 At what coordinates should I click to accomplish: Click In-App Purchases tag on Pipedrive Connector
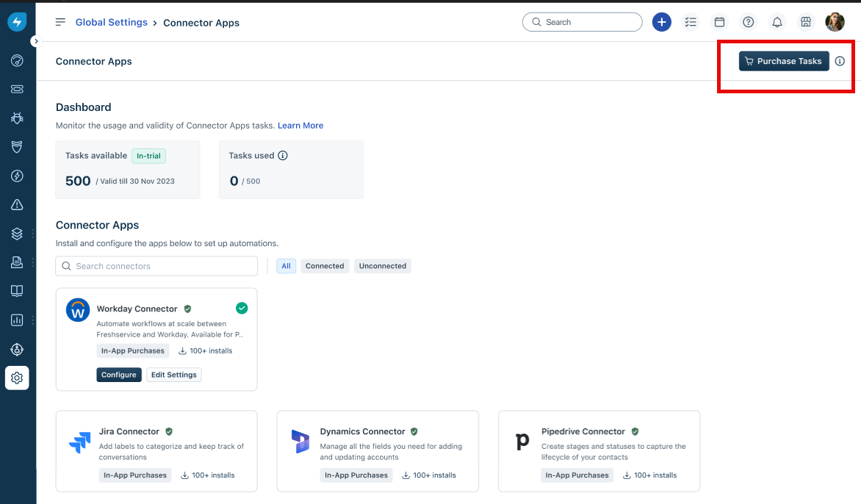[x=577, y=475]
